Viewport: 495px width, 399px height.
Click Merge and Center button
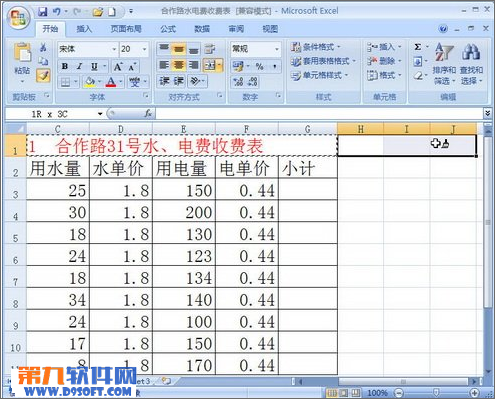point(210,65)
